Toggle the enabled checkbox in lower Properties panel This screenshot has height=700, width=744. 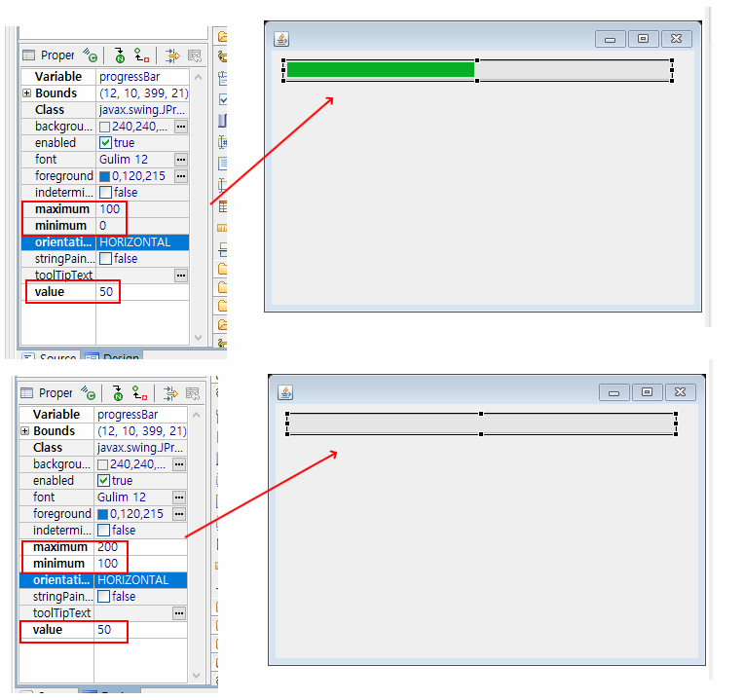(x=103, y=480)
